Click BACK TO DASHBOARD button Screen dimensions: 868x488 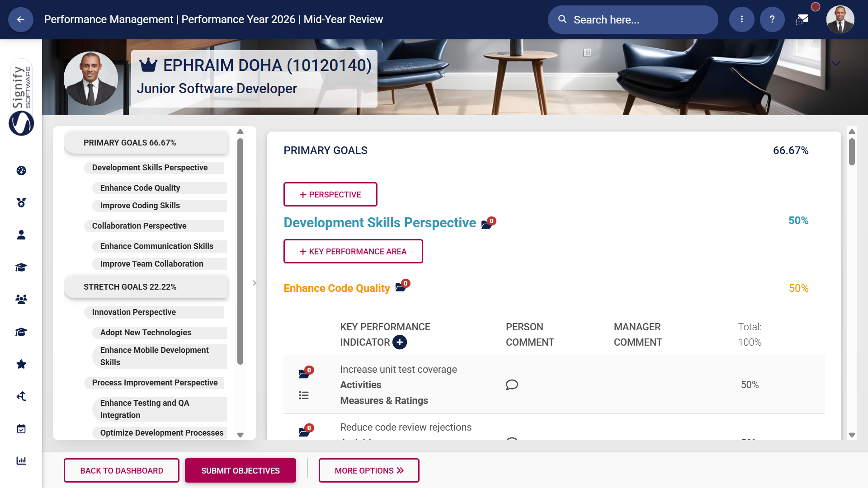[121, 470]
